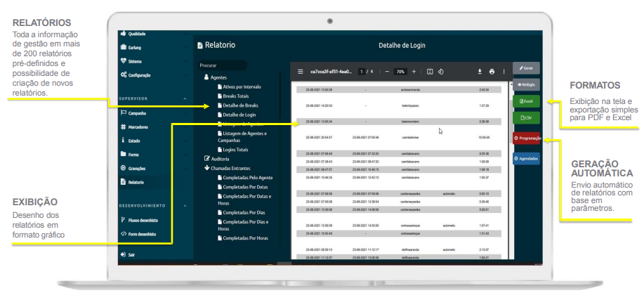Click the fit-to-page icon in PDF toolbar
This screenshot has height=298, width=644.
tap(430, 72)
